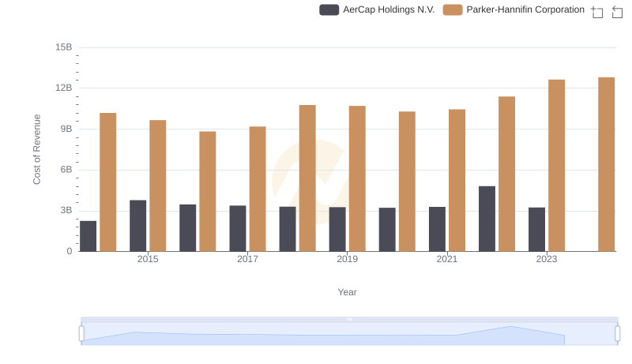The image size is (632, 364).
Task: Select the 2021 Parker-Hannifin bar
Action: click(457, 180)
